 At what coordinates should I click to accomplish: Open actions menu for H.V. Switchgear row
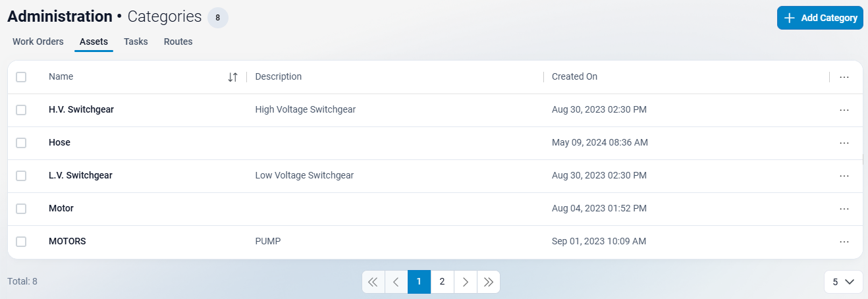coord(844,110)
